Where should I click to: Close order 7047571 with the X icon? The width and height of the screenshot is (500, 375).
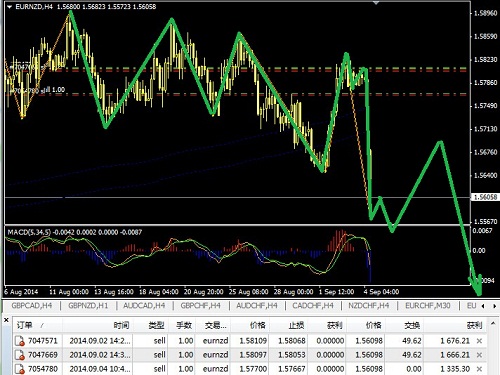479,341
